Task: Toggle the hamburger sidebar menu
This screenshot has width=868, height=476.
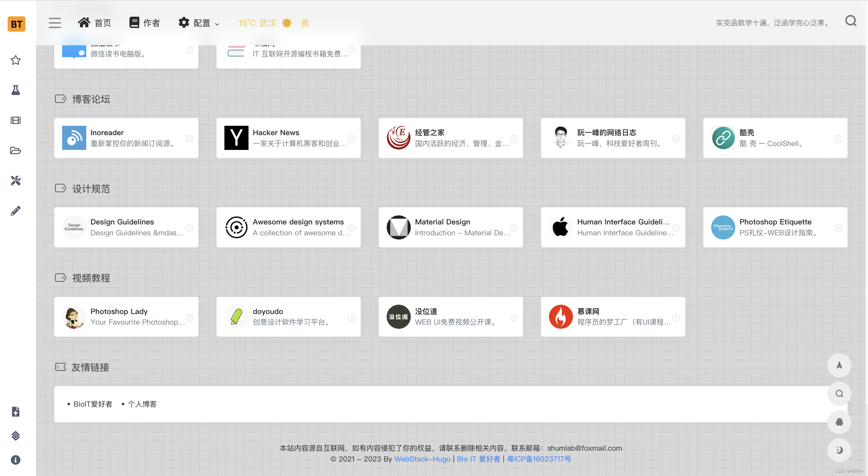Action: [55, 23]
